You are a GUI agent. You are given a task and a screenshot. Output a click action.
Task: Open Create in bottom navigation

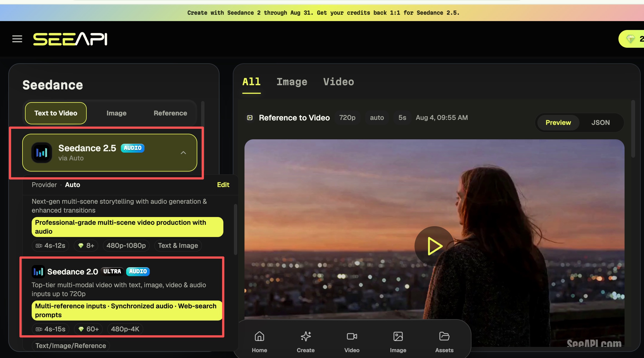click(306, 342)
